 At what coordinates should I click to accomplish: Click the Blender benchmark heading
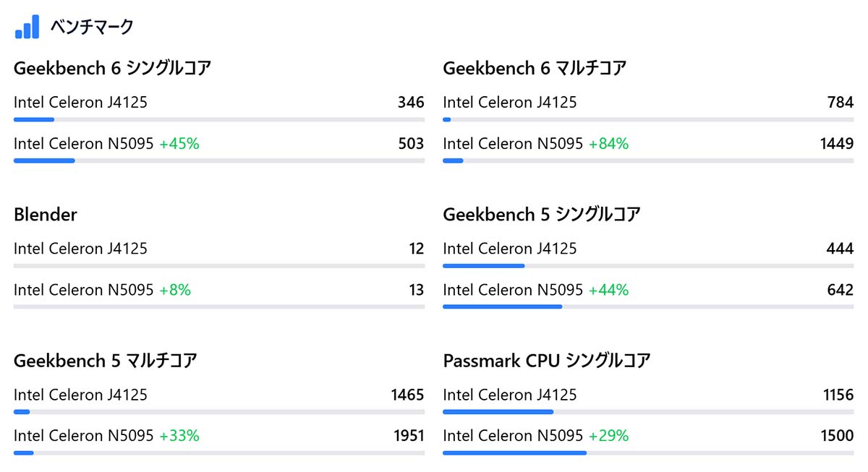46,215
